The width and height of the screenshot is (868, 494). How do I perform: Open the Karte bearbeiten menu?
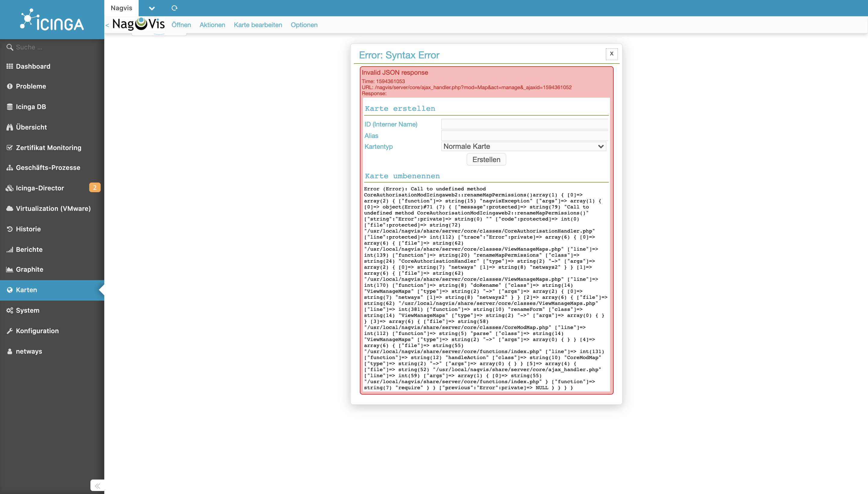pos(258,25)
